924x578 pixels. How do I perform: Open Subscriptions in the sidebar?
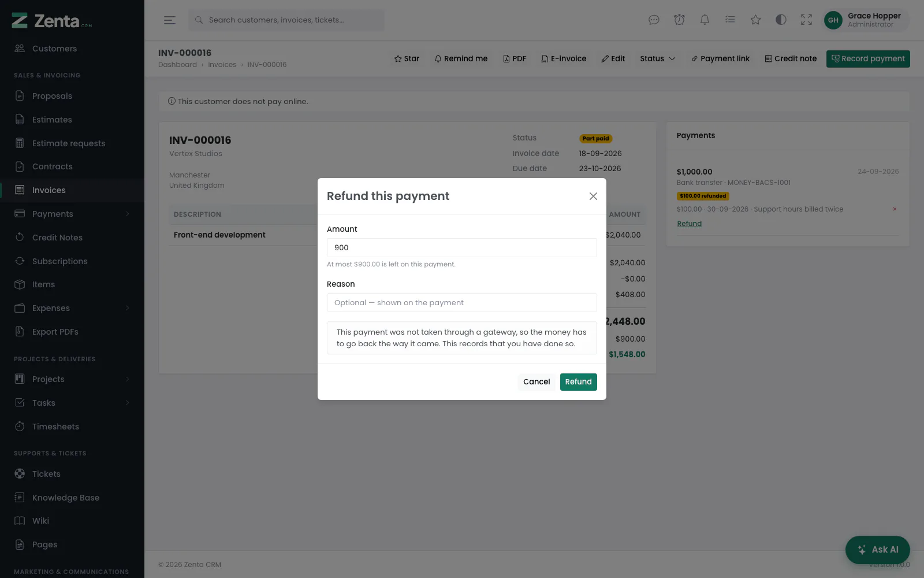[72, 261]
